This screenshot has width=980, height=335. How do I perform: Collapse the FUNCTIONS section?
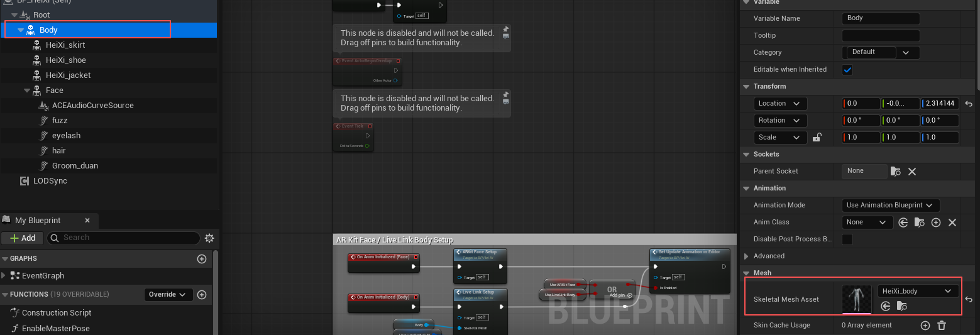point(5,294)
